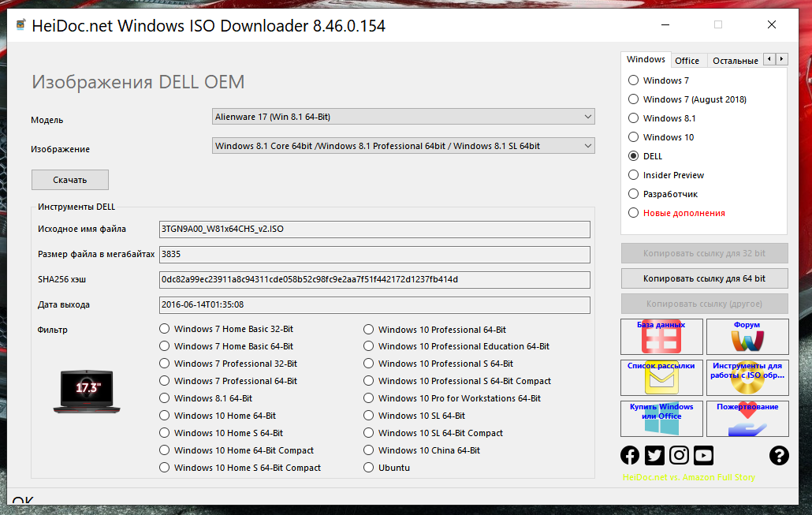
Task: Open the YouTube social icon
Action: click(703, 455)
